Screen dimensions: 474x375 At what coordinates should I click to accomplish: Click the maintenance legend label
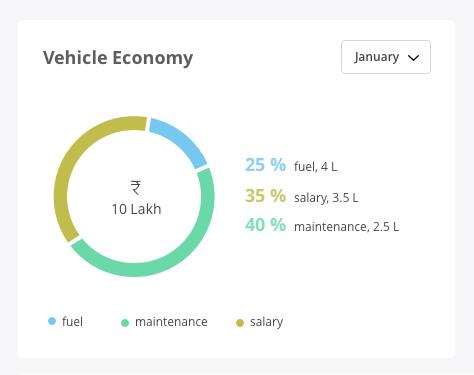[171, 322]
